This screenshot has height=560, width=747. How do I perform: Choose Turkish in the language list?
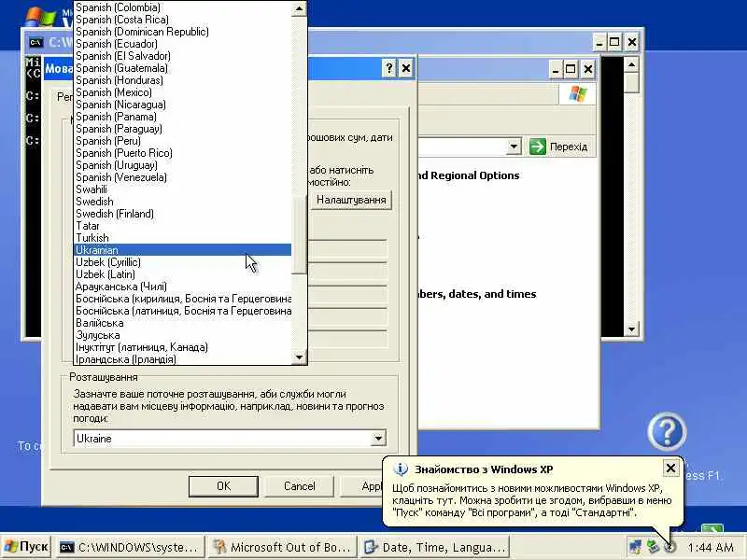click(x=183, y=238)
